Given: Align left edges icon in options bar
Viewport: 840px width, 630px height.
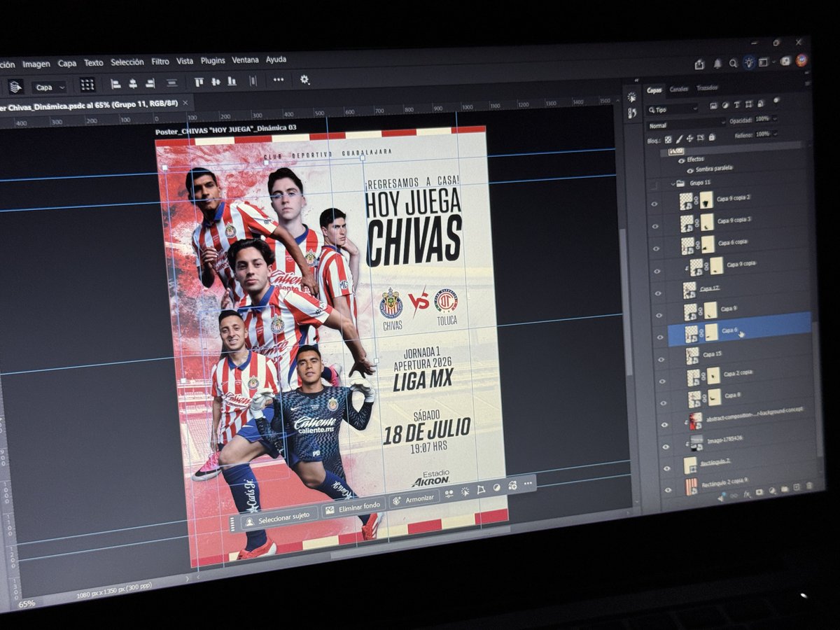Looking at the screenshot, I should coord(116,83).
